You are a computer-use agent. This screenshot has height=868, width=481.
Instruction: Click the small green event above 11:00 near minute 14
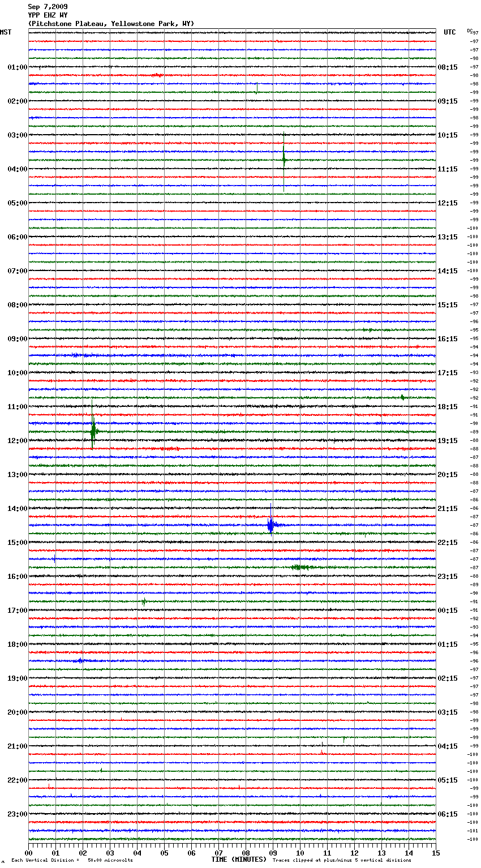pos(402,397)
